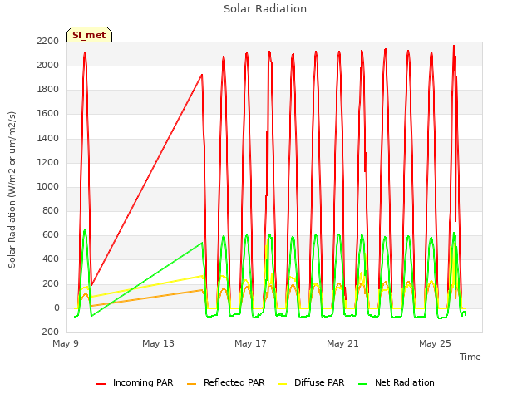
Task: Click the 1000 y-axis tick label
Action: [x=48, y=186]
